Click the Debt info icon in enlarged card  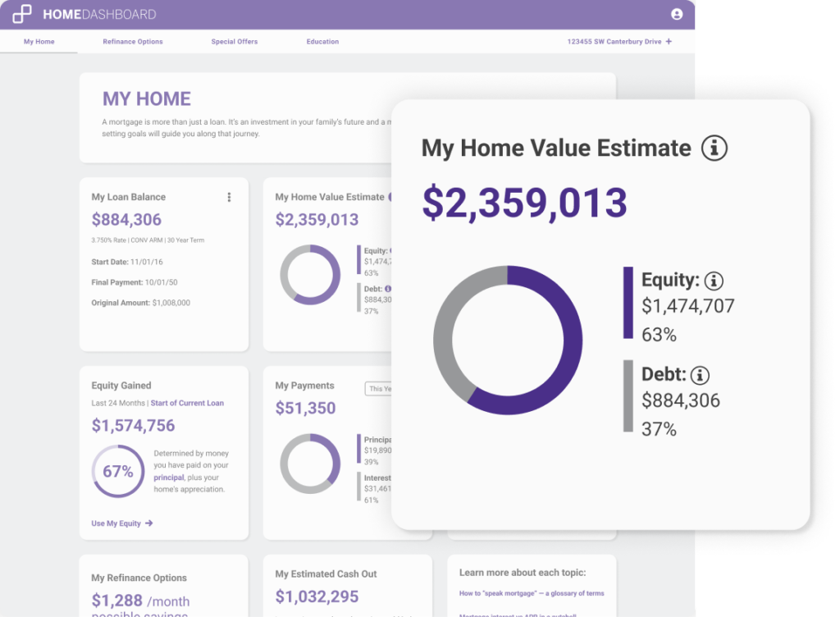(700, 375)
